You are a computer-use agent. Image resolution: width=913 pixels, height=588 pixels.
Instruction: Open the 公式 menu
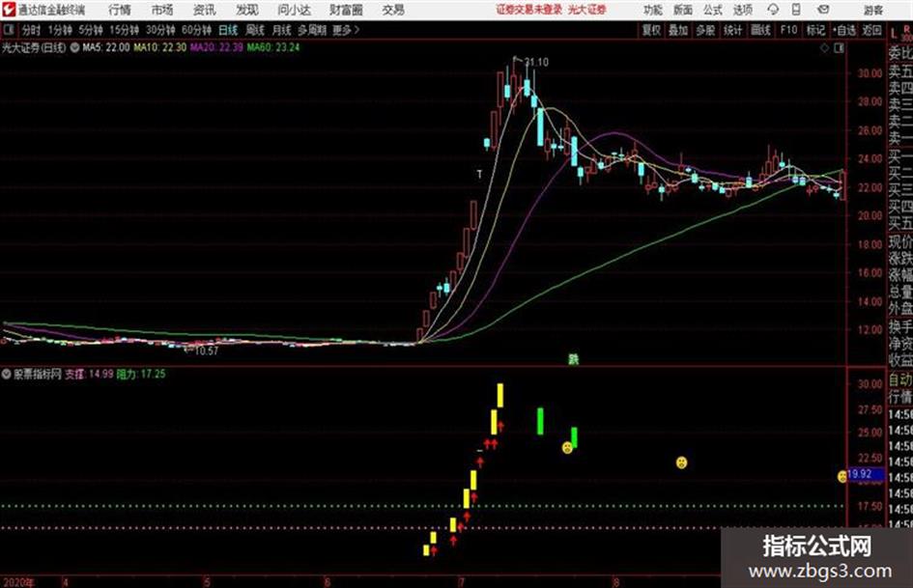[713, 10]
